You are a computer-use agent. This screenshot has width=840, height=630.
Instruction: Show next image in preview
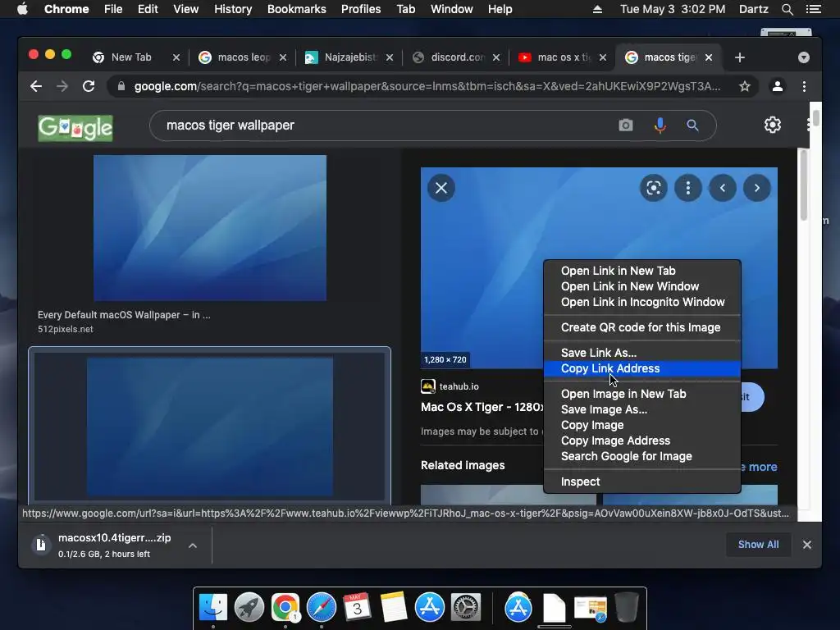[x=757, y=188]
